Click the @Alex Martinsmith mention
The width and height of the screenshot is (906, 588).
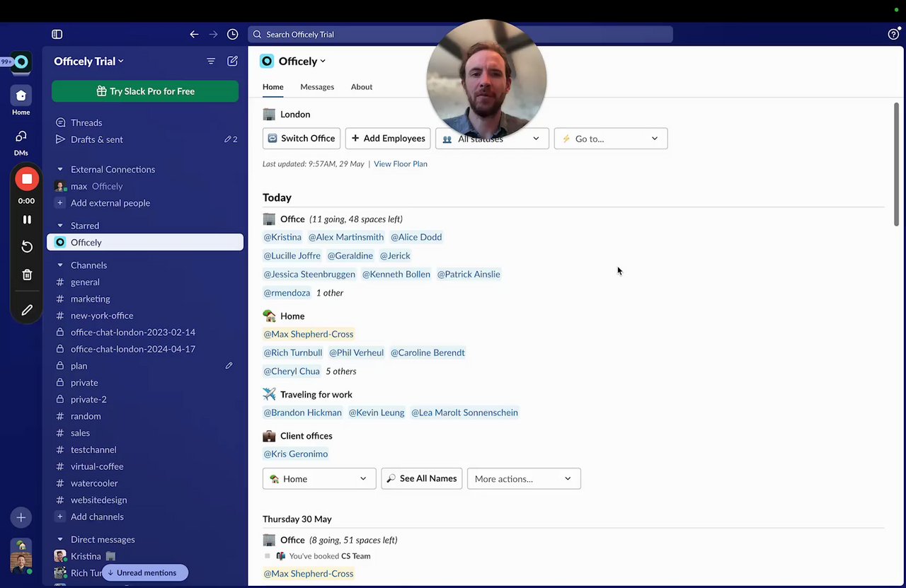coord(346,237)
